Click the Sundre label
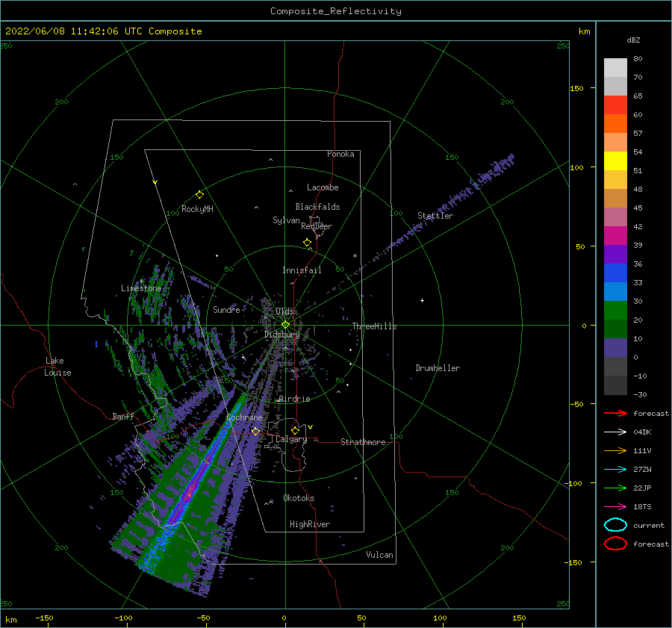This screenshot has width=672, height=628. coord(226,309)
